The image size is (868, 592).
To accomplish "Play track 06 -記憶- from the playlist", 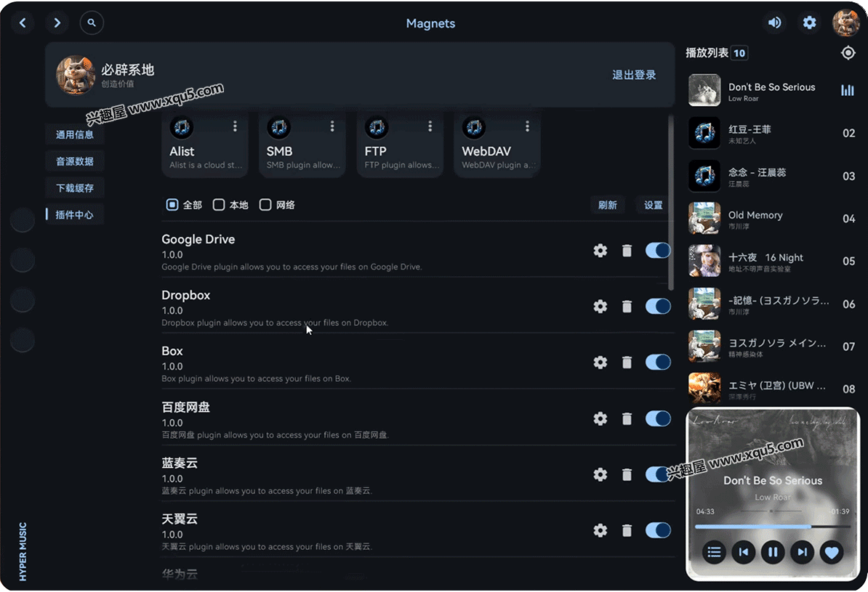I will click(x=772, y=304).
